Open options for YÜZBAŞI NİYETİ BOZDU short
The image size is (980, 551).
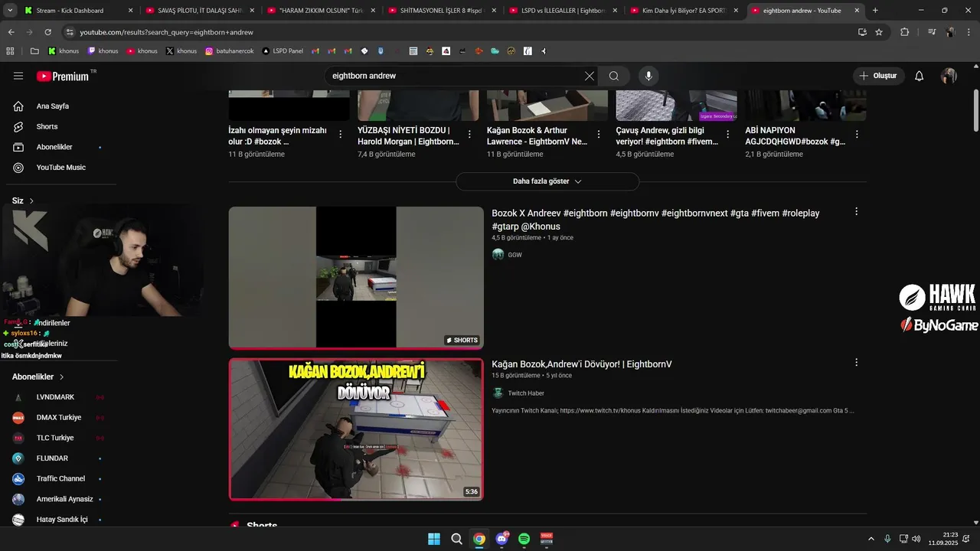click(469, 135)
